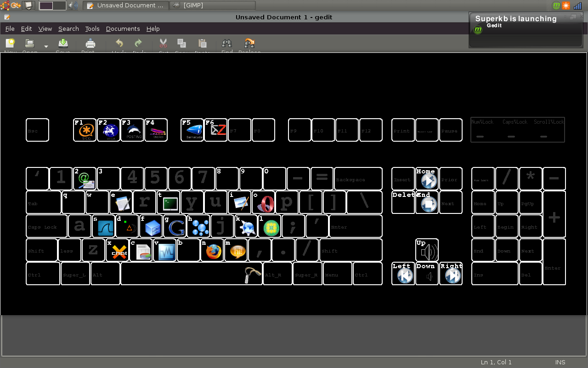Click the Firefox icon on the n key
Screen dimensions: 588x368
(214, 251)
